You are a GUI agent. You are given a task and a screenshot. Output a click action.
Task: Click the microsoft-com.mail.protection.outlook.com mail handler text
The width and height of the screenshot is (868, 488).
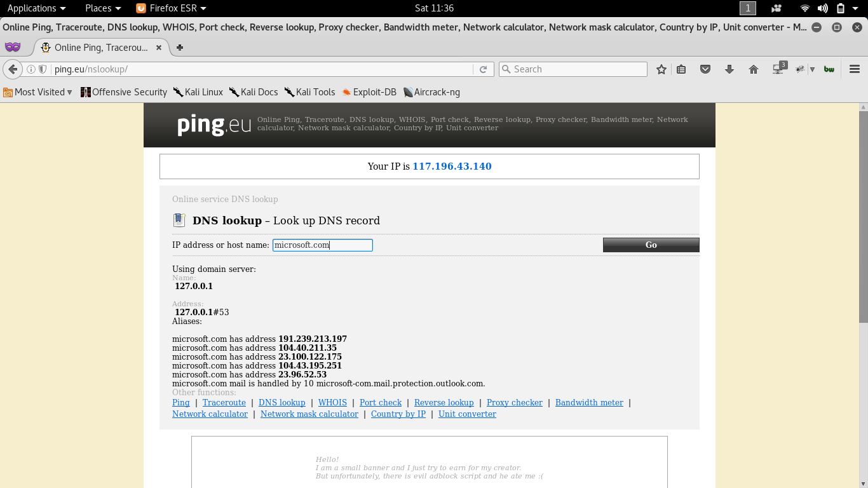(x=401, y=383)
